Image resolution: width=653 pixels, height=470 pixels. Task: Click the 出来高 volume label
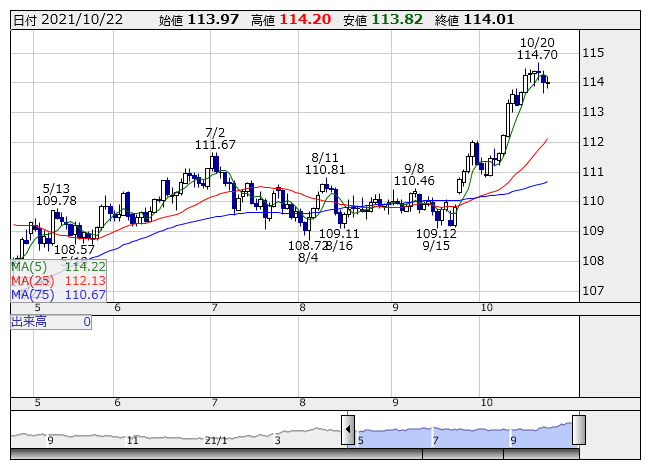coord(29,322)
